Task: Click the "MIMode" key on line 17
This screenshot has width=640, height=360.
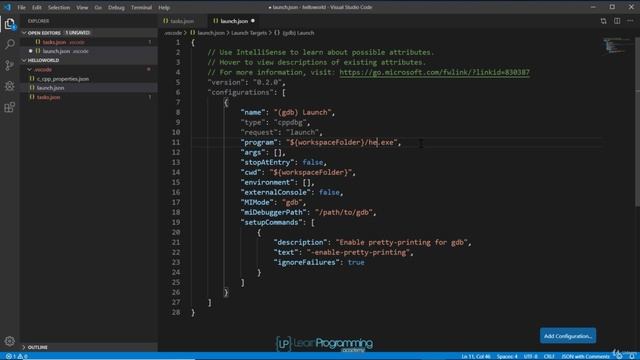Action: pos(257,202)
